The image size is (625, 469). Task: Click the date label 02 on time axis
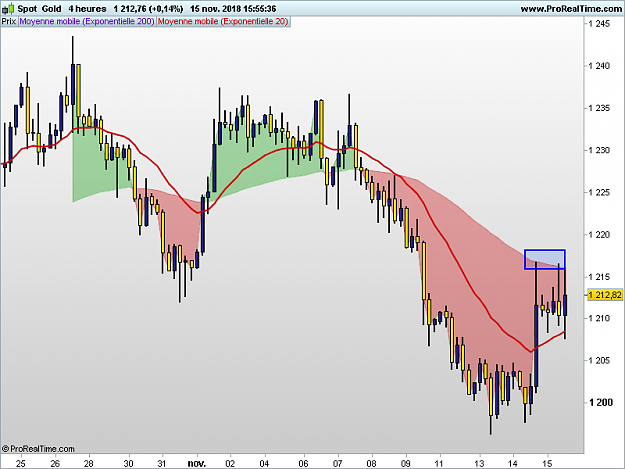point(230,463)
